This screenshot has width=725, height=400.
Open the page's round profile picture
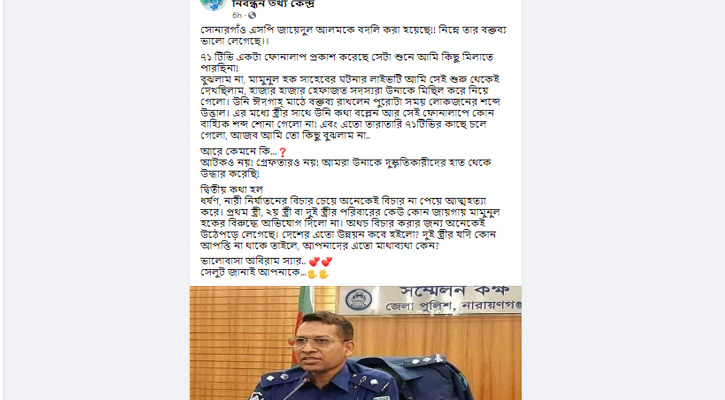point(213,4)
